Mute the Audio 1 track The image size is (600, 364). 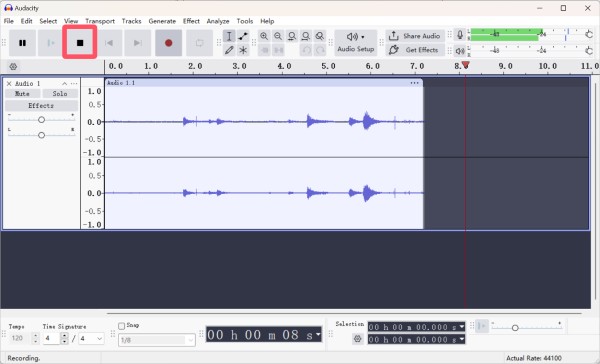(x=22, y=94)
